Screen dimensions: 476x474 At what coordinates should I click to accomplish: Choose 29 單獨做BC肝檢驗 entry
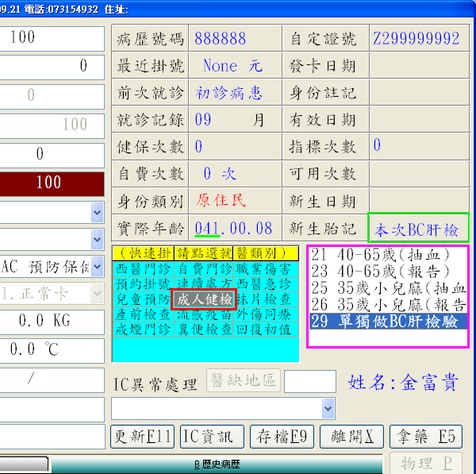(388, 321)
